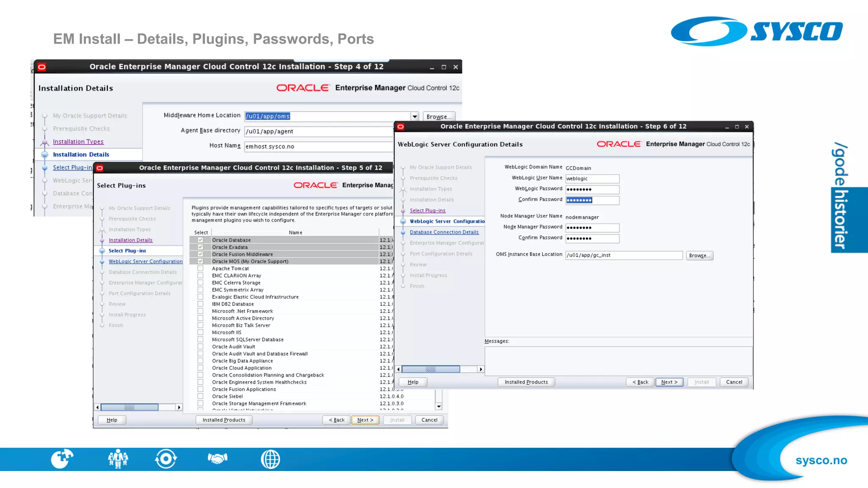The image size is (868, 488).
Task: Open Database Connection Details in Step 6 sidebar
Action: (x=444, y=232)
